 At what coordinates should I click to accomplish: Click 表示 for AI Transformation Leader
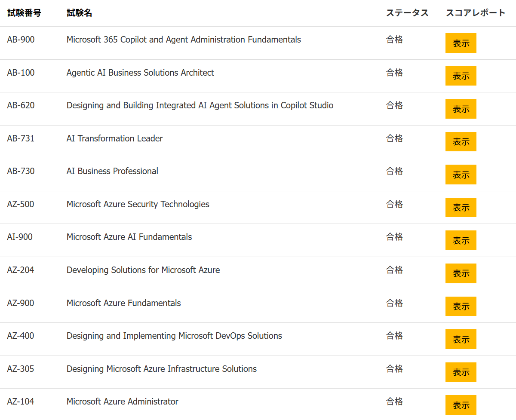[x=461, y=142]
